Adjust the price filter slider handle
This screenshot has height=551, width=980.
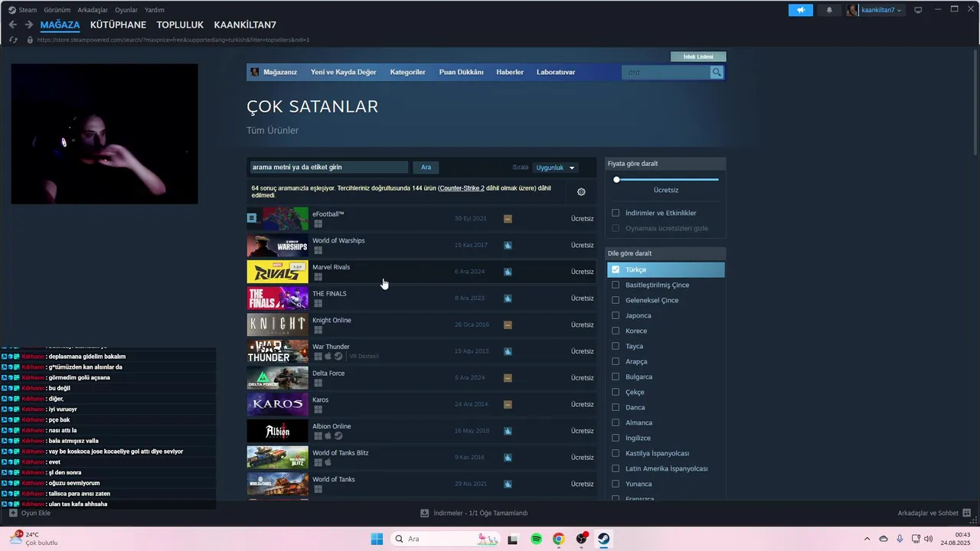616,179
